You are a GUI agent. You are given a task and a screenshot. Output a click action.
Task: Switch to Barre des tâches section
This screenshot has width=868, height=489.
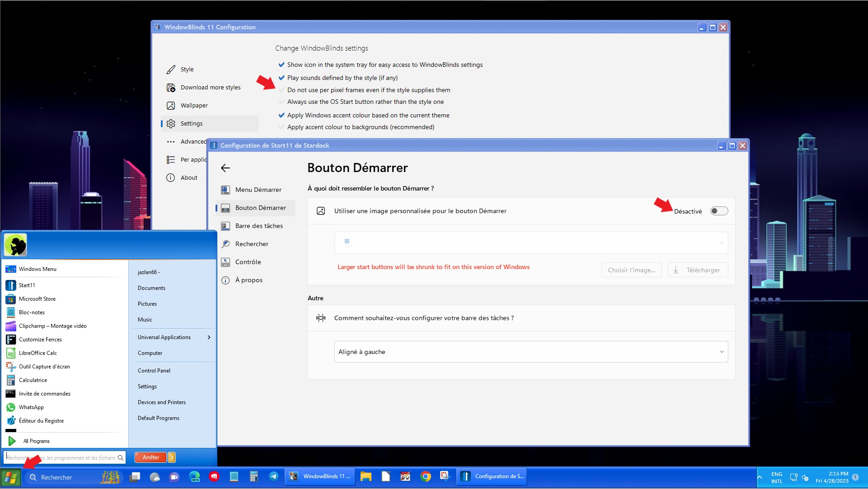259,226
